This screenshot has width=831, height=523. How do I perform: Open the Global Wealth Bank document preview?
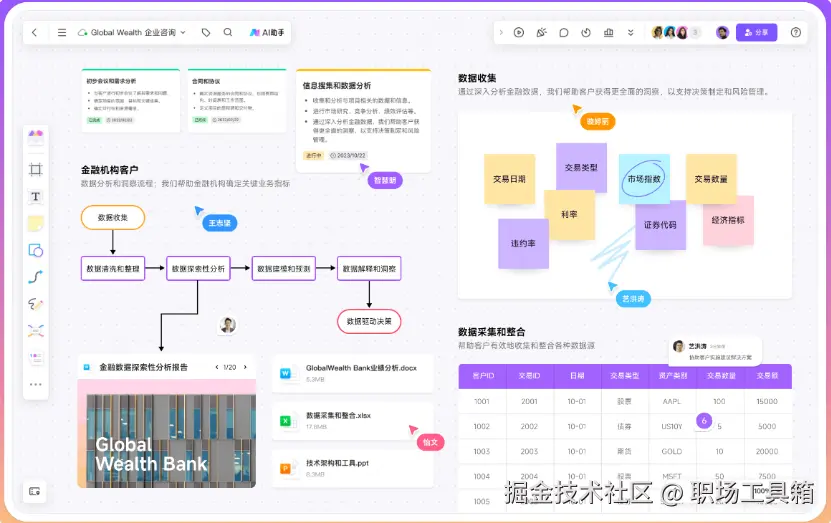pos(167,433)
